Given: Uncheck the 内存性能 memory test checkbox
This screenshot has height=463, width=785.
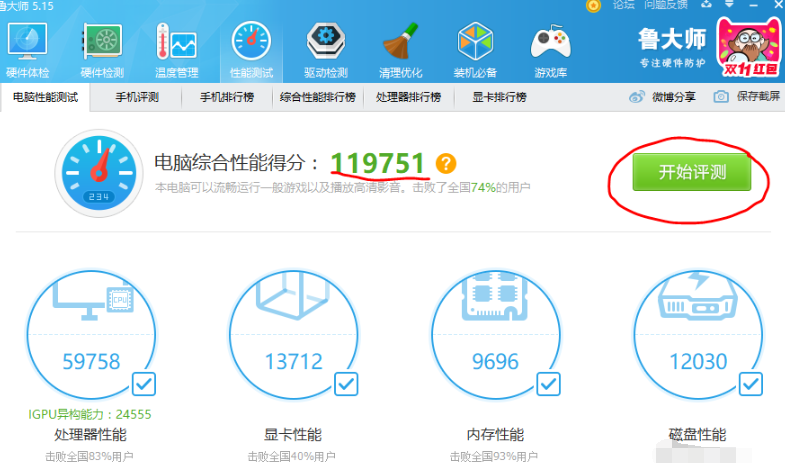Looking at the screenshot, I should click(548, 383).
